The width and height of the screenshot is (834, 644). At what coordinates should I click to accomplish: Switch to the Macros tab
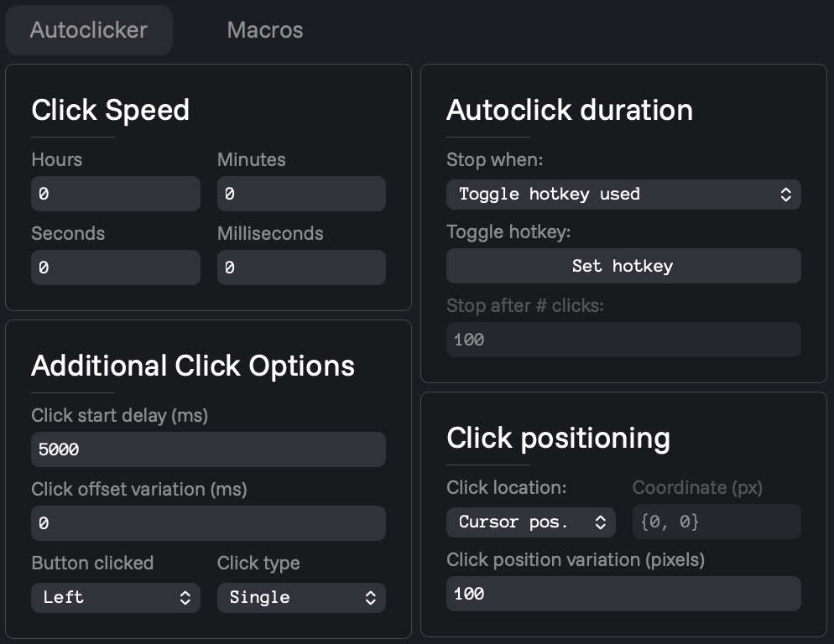265,30
